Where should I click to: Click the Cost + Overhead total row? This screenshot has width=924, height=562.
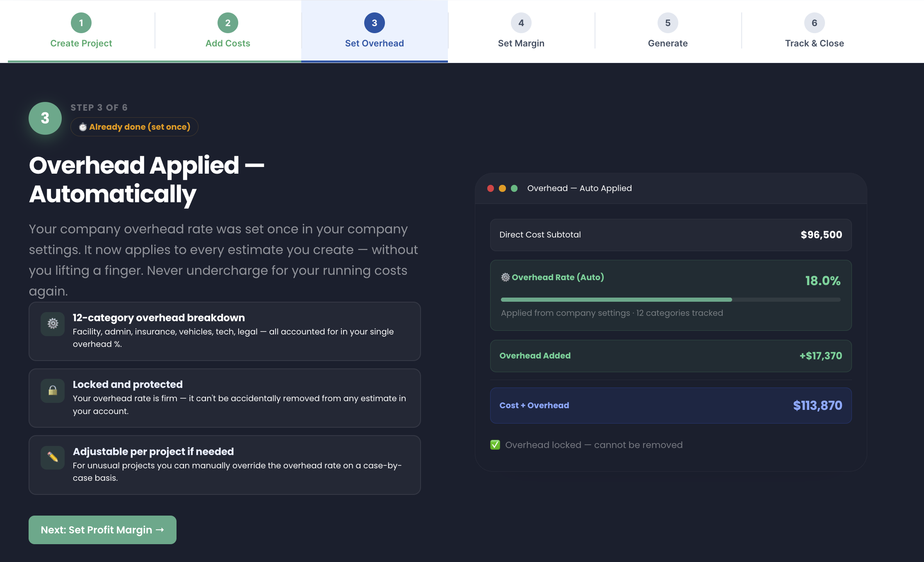(x=670, y=405)
